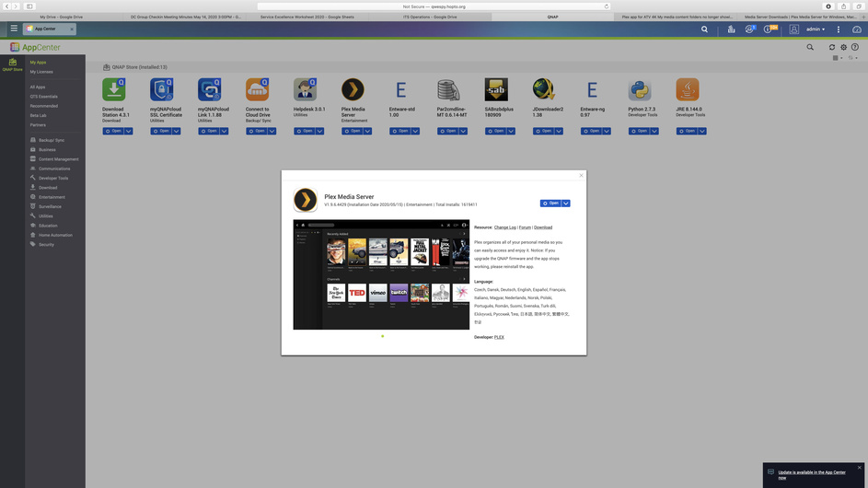The height and width of the screenshot is (488, 868).
Task: Expand the Plex dialog Open dropdown arrow
Action: (566, 203)
